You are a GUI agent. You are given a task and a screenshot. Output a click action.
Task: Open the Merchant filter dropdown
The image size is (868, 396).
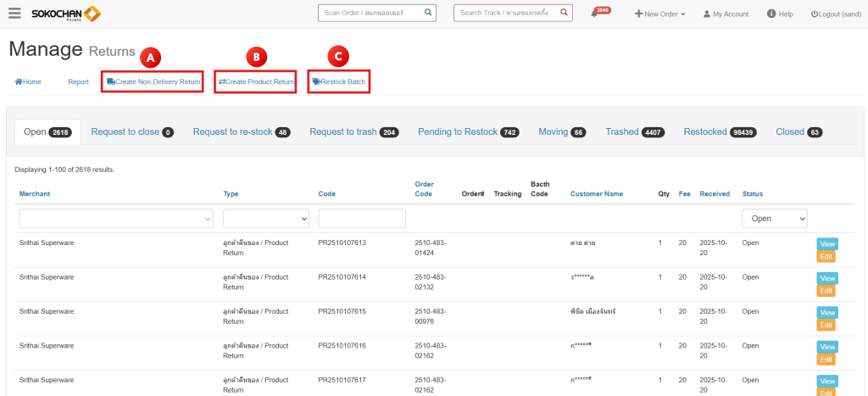pyautogui.click(x=116, y=219)
